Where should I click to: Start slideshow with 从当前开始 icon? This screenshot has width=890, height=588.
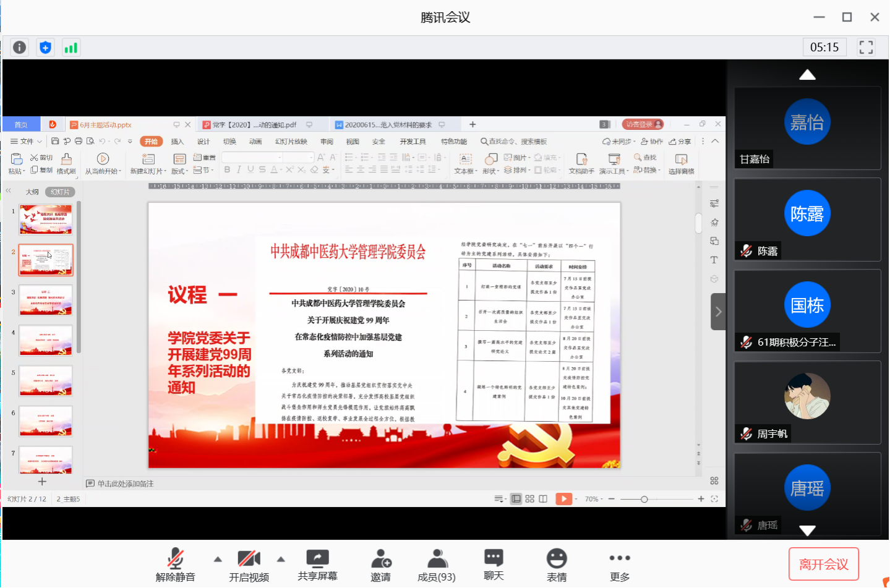tap(103, 160)
